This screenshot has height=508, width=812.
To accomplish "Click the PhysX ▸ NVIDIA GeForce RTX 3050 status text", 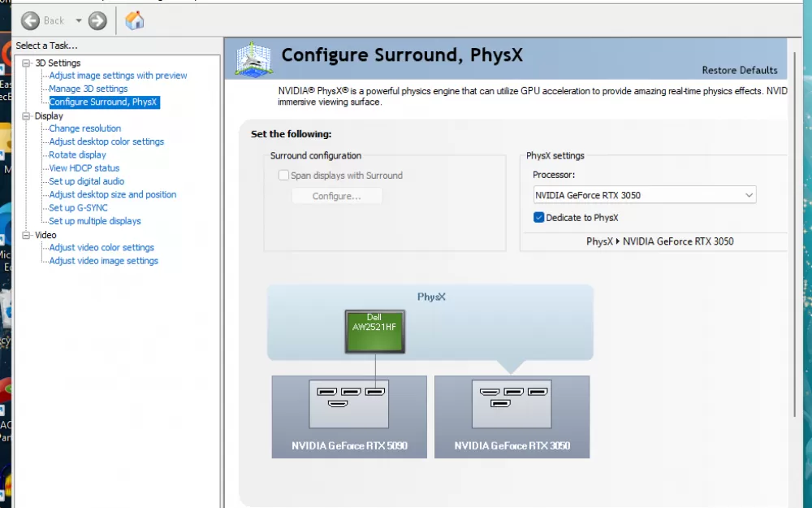I will click(x=659, y=241).
